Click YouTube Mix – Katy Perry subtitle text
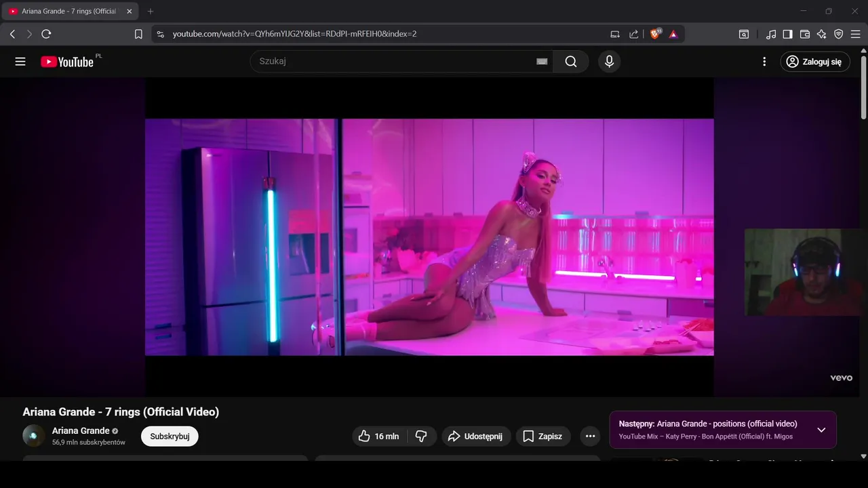This screenshot has height=488, width=868. tap(706, 436)
